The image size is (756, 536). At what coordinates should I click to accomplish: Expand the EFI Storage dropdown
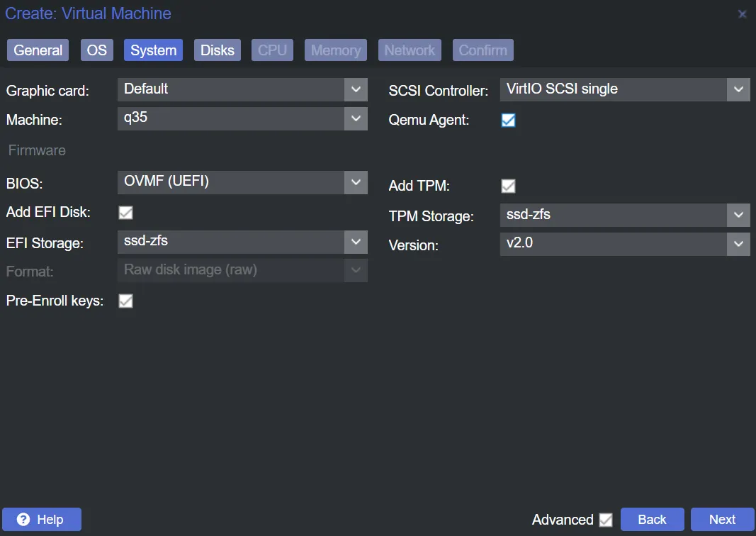[356, 242]
